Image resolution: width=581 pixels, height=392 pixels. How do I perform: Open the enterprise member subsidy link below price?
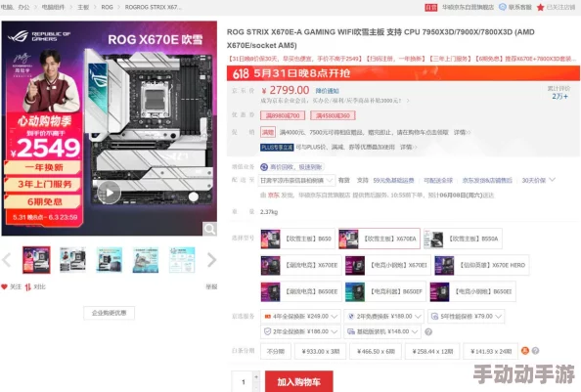point(335,101)
